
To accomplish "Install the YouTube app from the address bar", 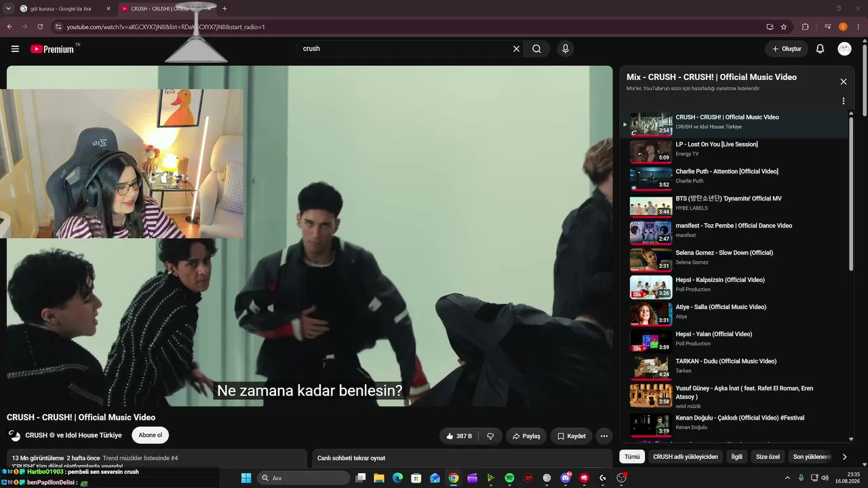I will coord(770,27).
